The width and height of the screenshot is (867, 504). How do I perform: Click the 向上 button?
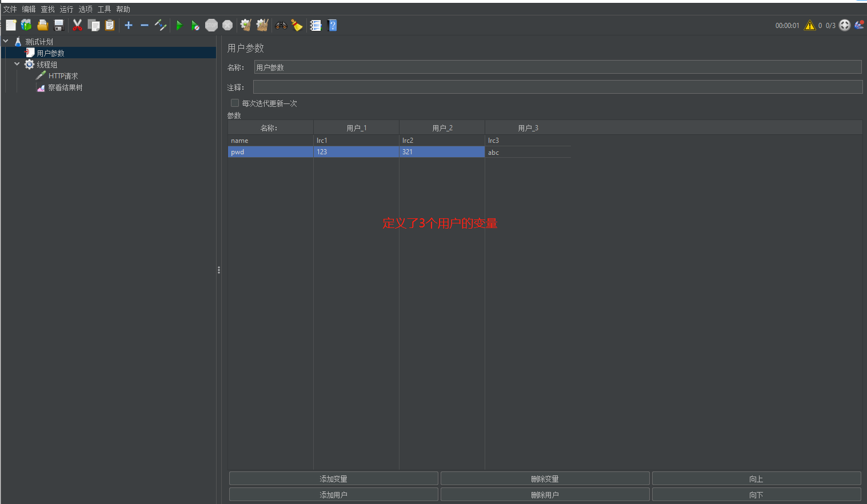point(757,479)
